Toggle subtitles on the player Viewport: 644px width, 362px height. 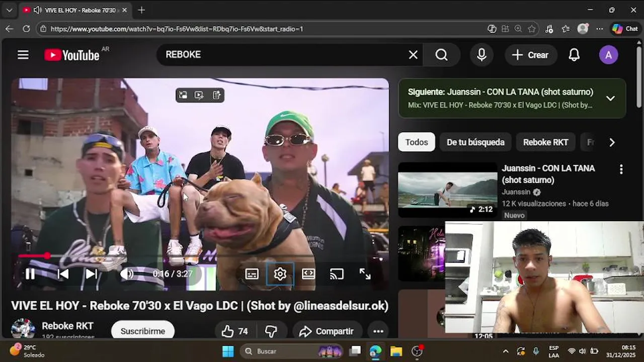pyautogui.click(x=252, y=274)
